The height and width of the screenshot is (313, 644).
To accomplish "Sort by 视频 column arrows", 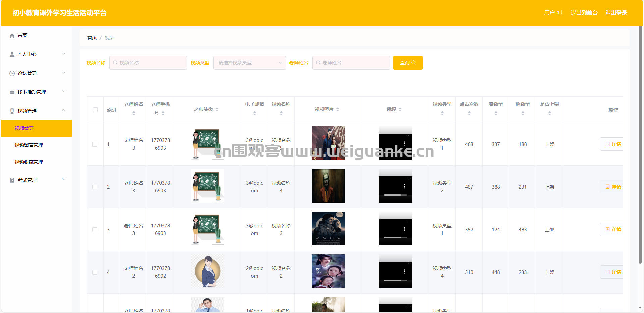I will coord(400,109).
